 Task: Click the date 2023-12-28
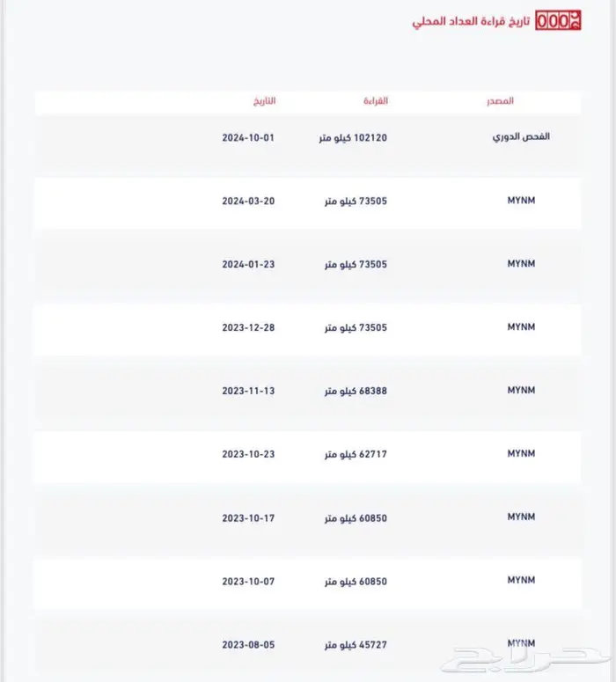(248, 328)
